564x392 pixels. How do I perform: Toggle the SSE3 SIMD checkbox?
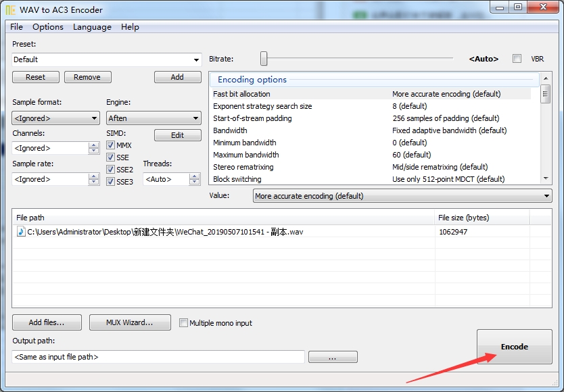point(110,182)
